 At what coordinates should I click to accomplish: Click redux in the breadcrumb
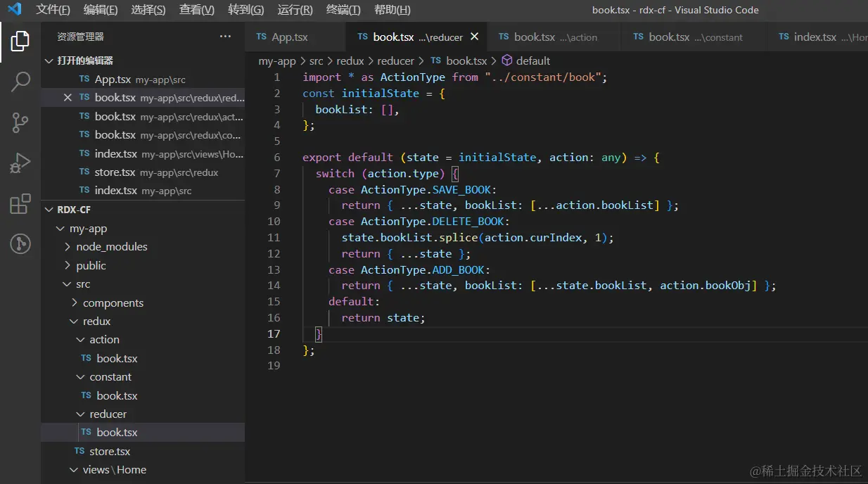[350, 61]
